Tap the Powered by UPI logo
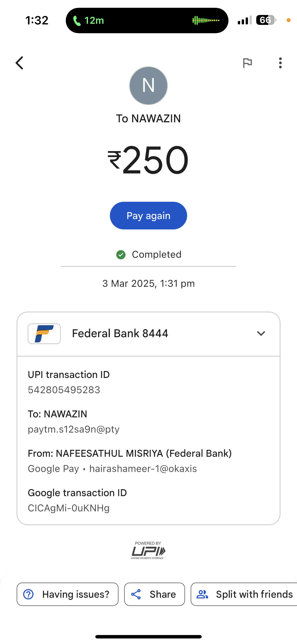 click(x=148, y=550)
